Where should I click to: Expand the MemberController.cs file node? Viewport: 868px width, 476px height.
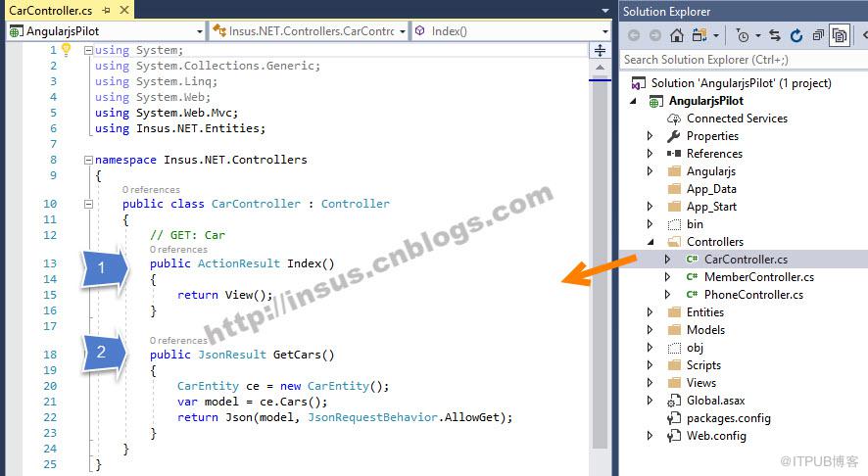(x=667, y=277)
